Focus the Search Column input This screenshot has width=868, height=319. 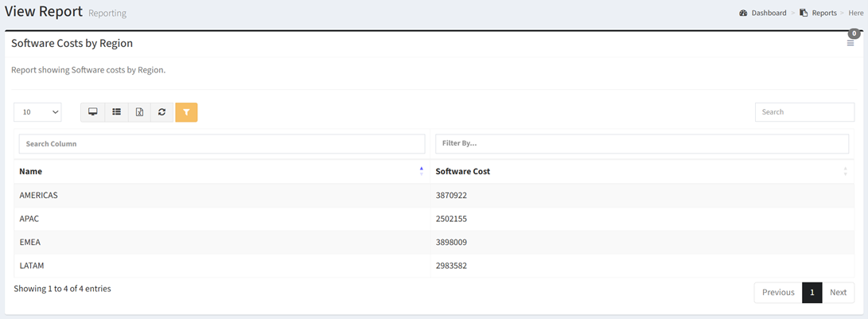pyautogui.click(x=222, y=143)
